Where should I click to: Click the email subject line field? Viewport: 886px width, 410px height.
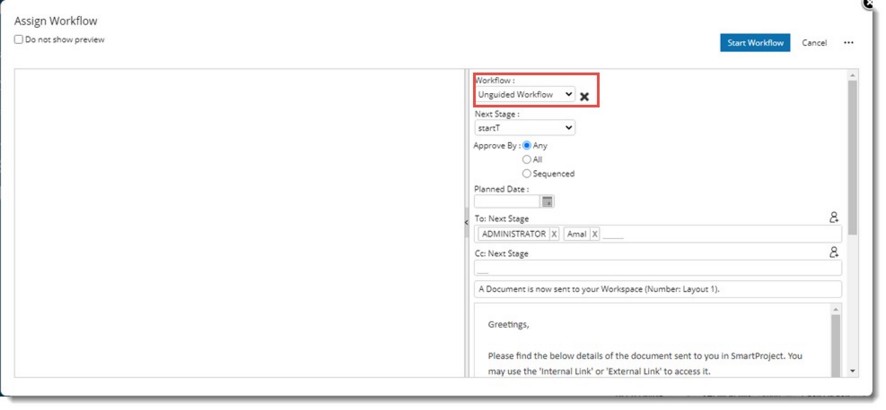click(x=658, y=289)
